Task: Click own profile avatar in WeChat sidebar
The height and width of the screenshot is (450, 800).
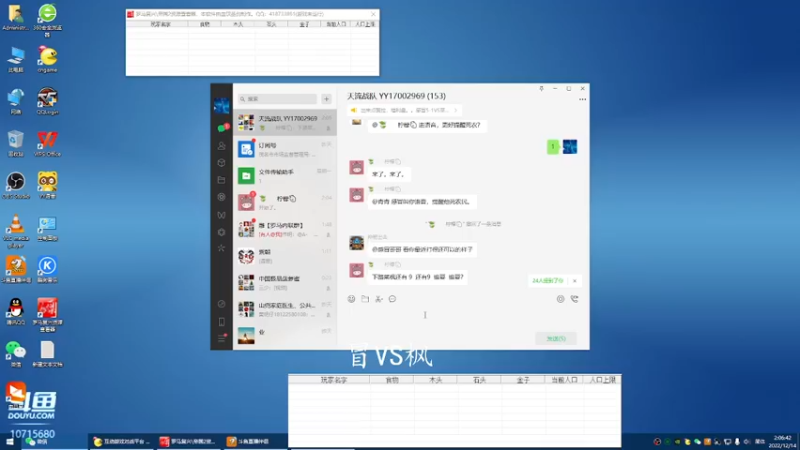Action: coord(221,106)
